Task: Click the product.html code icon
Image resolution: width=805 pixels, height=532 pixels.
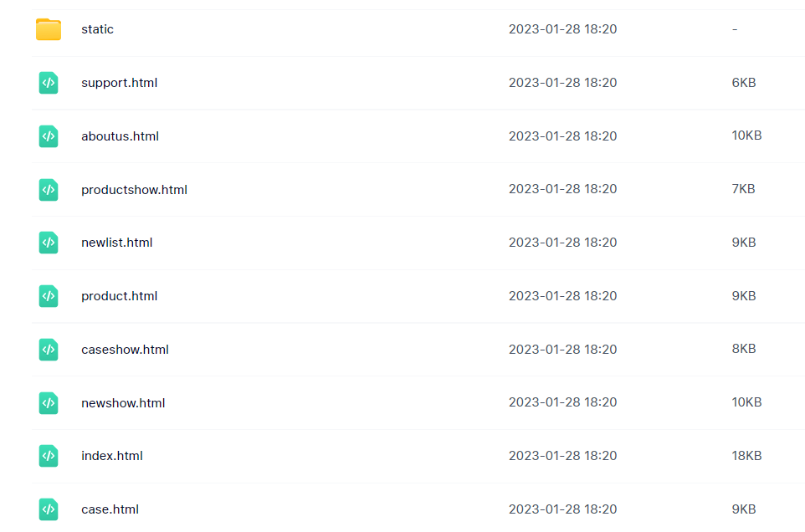Action: [x=49, y=296]
